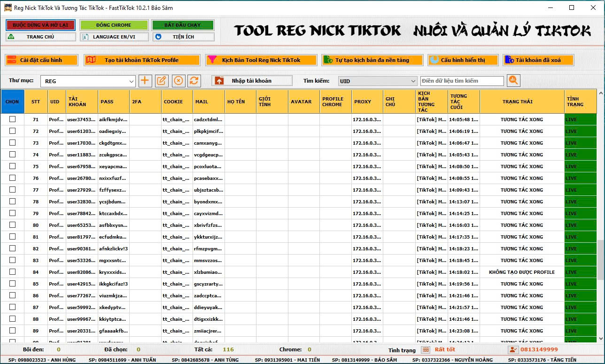Click mail cell cadzxtdml...
This screenshot has width=605, height=364.
209,119
